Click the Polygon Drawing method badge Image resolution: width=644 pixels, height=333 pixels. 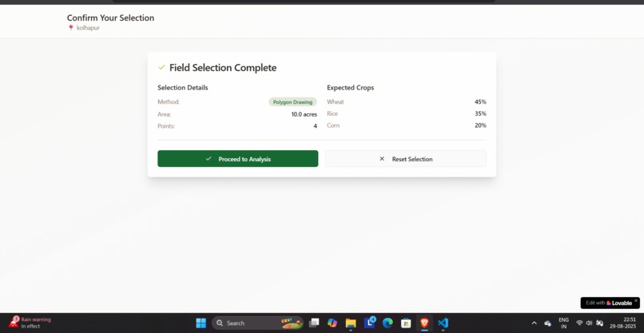(293, 102)
